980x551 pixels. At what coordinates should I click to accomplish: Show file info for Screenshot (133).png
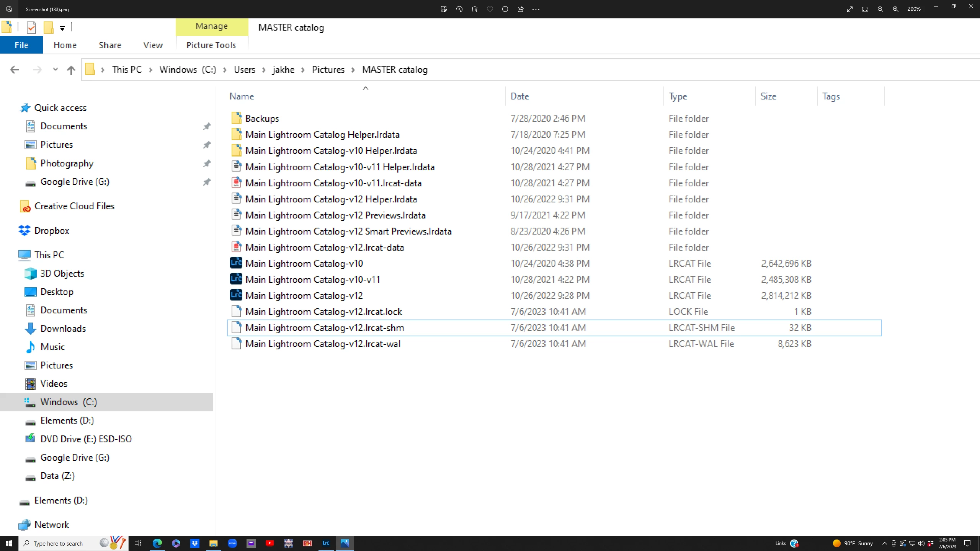(x=505, y=9)
